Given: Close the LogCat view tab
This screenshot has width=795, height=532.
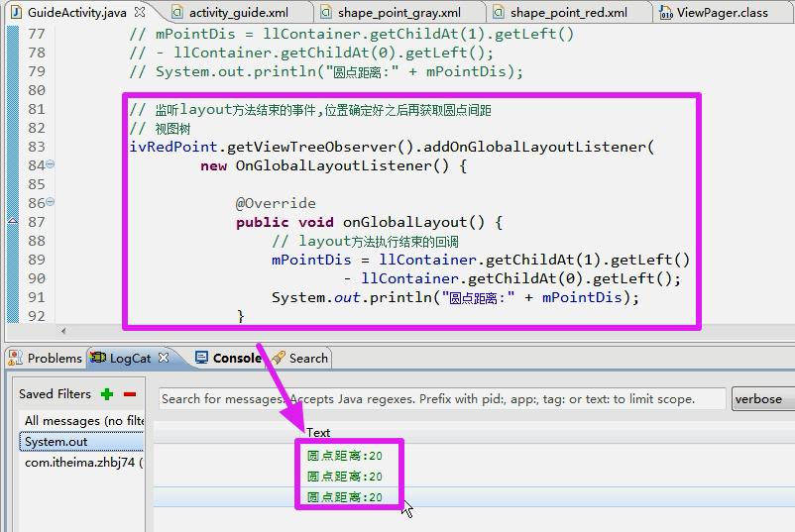Looking at the screenshot, I should click(x=165, y=358).
